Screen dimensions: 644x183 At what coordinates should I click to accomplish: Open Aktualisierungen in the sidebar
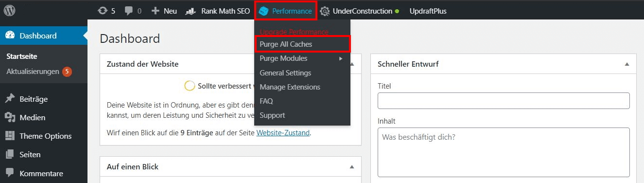[33, 71]
